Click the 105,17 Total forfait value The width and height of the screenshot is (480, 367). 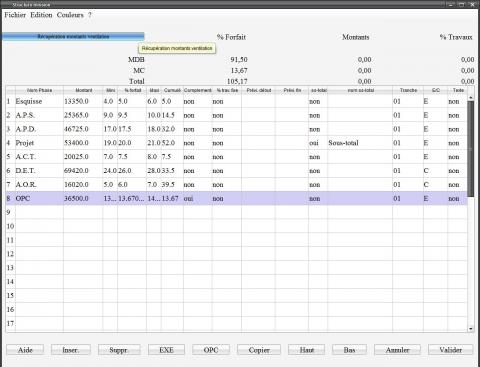point(237,81)
